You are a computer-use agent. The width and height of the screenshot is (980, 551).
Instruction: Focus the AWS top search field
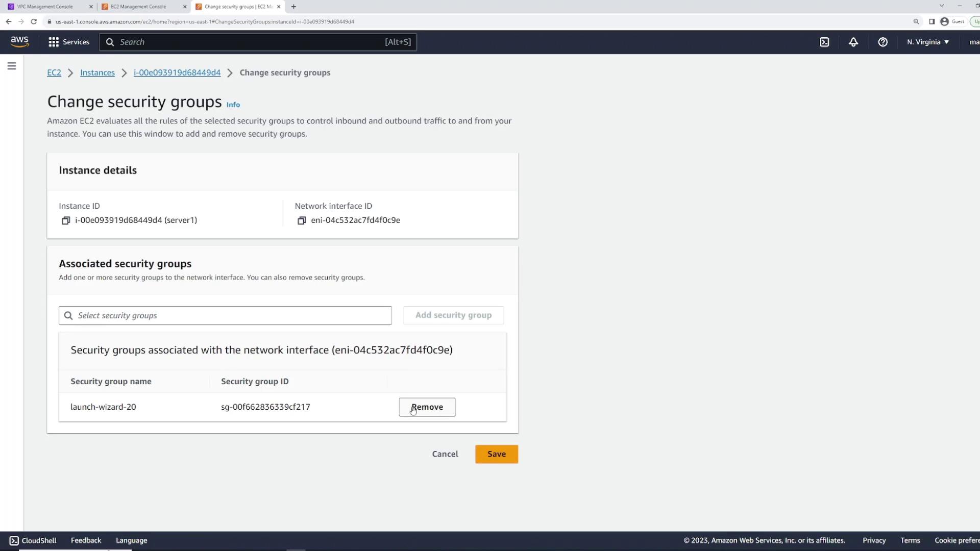pos(250,42)
